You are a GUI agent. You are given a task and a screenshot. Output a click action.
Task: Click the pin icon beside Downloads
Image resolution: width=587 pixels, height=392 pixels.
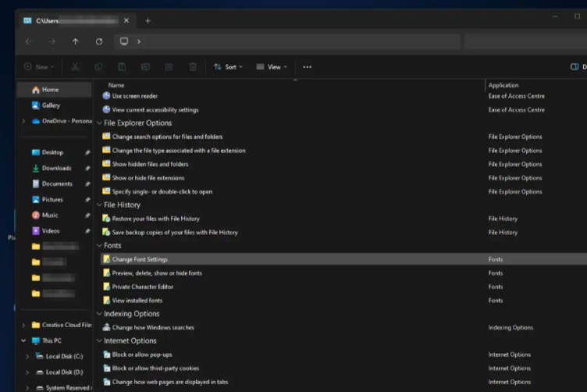[87, 169]
